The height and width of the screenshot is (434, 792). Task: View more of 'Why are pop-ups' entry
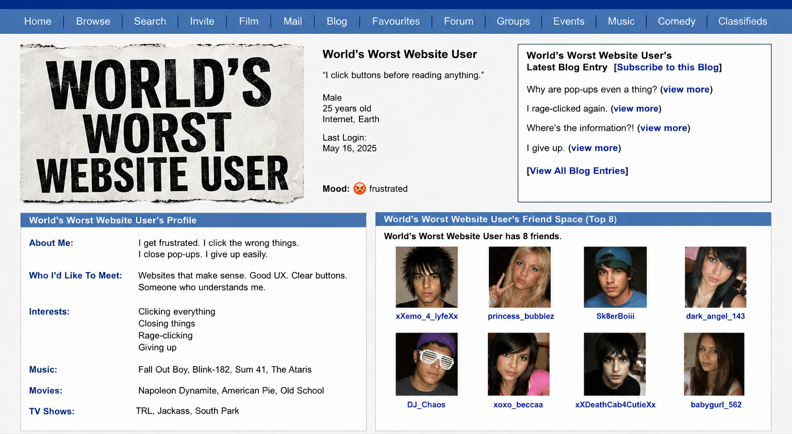pyautogui.click(x=686, y=89)
